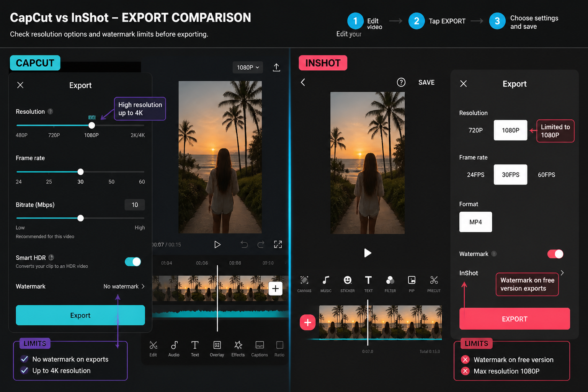Viewport: 588px width, 392px height.
Task: Click the red EXPORT button in InShot
Action: coord(514,319)
